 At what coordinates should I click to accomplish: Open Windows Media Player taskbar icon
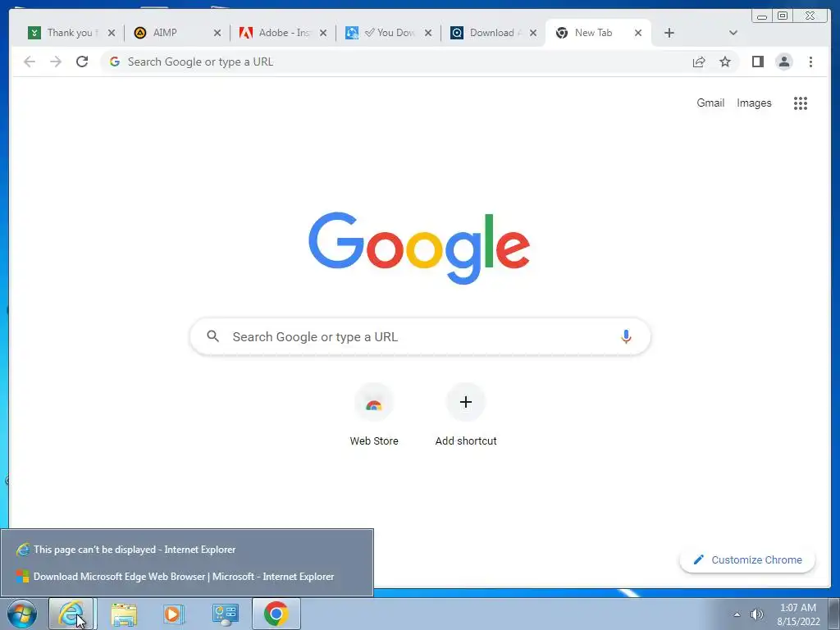173,614
